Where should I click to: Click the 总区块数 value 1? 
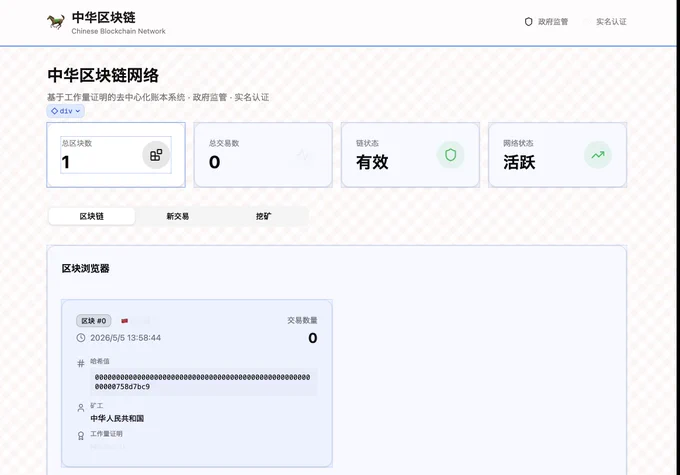click(x=65, y=162)
